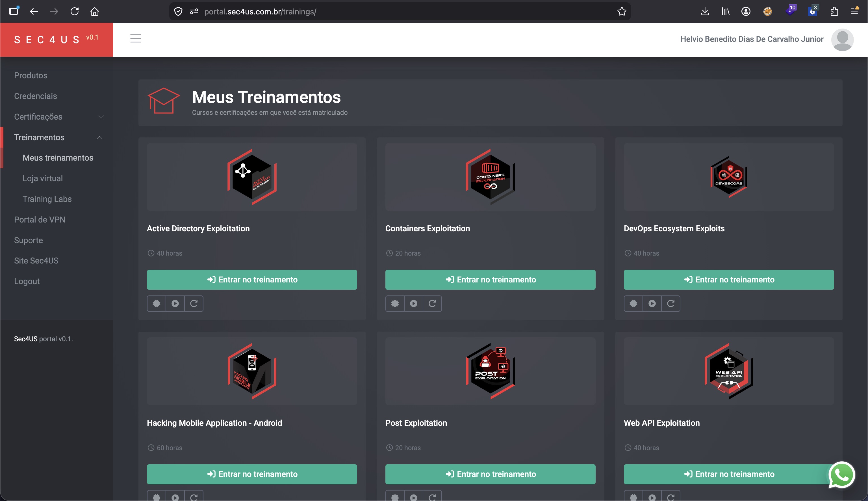The height and width of the screenshot is (501, 868).
Task: Click gear icon under DevOps Ecosystem Exploits
Action: coord(633,303)
